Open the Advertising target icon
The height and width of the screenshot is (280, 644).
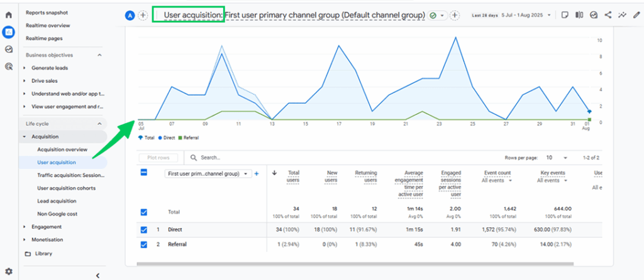[9, 65]
